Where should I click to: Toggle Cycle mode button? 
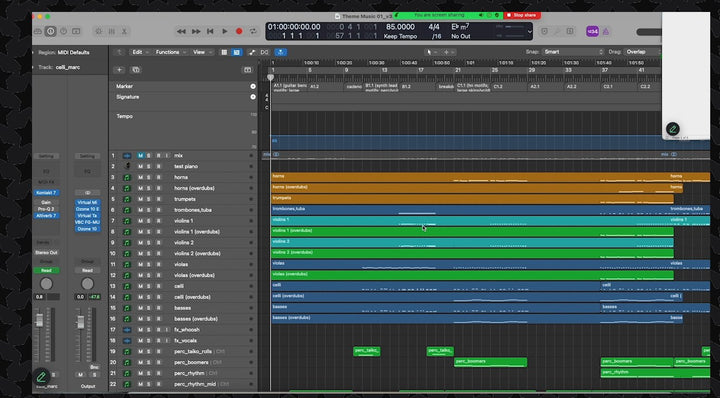(253, 31)
